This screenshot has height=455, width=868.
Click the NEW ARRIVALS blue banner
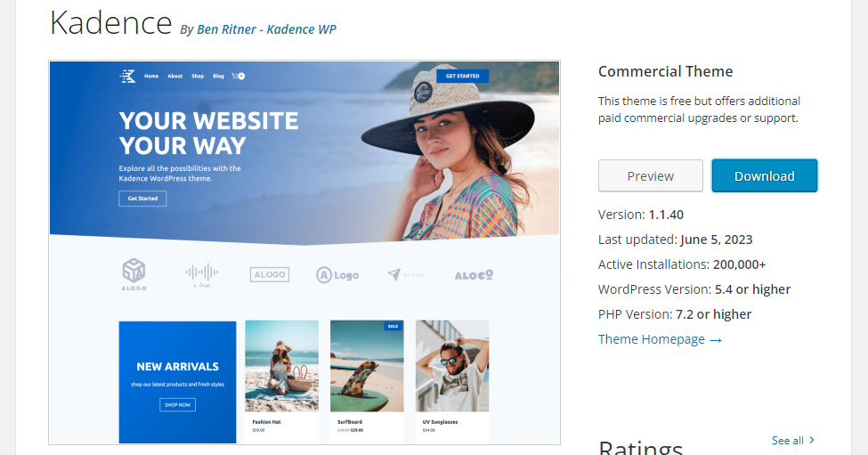click(x=178, y=382)
